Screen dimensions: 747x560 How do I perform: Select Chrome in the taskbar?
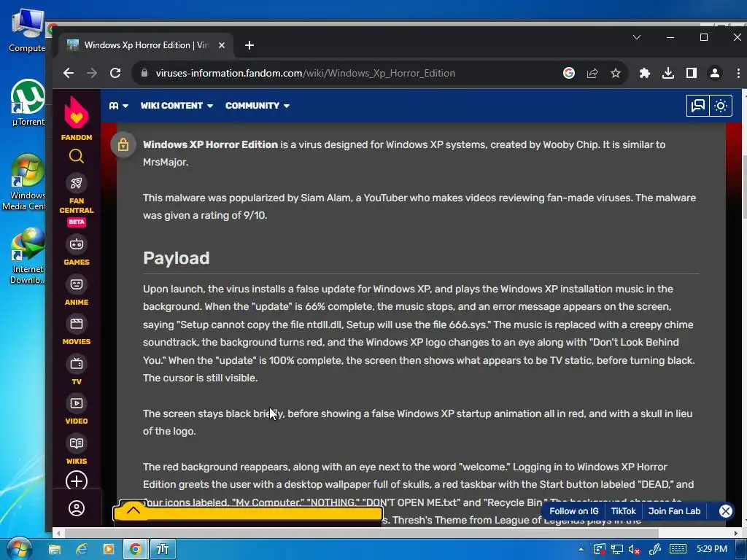pos(135,549)
